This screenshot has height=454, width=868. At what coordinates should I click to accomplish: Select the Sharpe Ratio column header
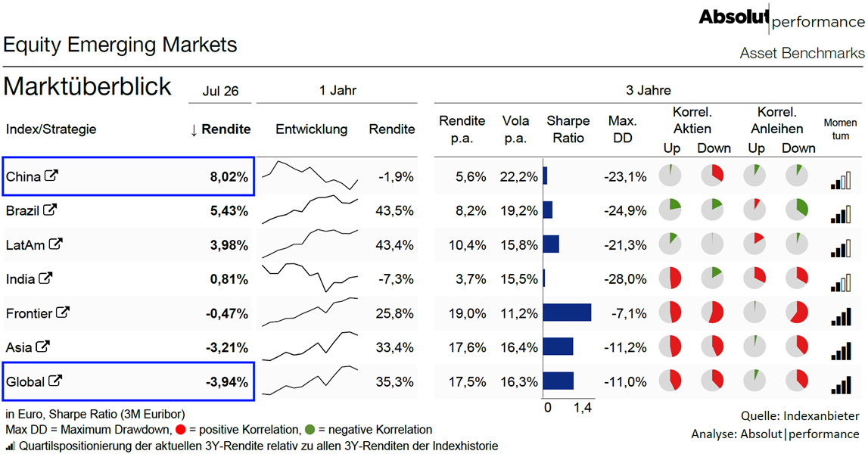(x=568, y=129)
